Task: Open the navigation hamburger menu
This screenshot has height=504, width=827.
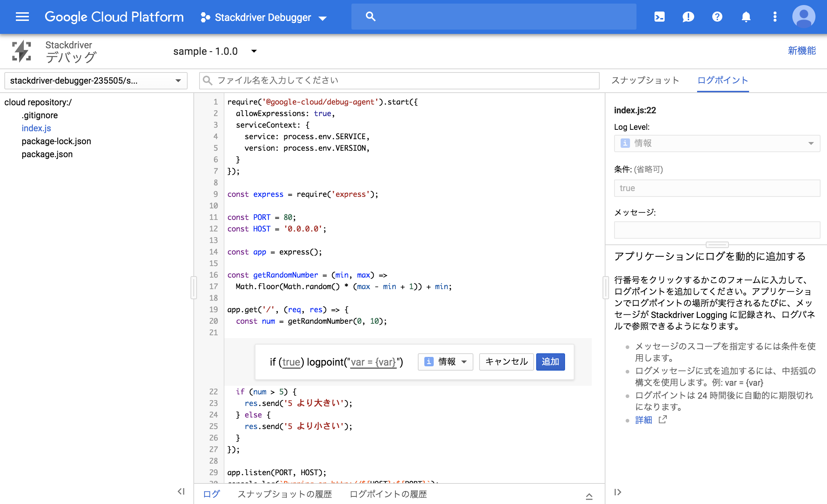Action: [x=22, y=17]
